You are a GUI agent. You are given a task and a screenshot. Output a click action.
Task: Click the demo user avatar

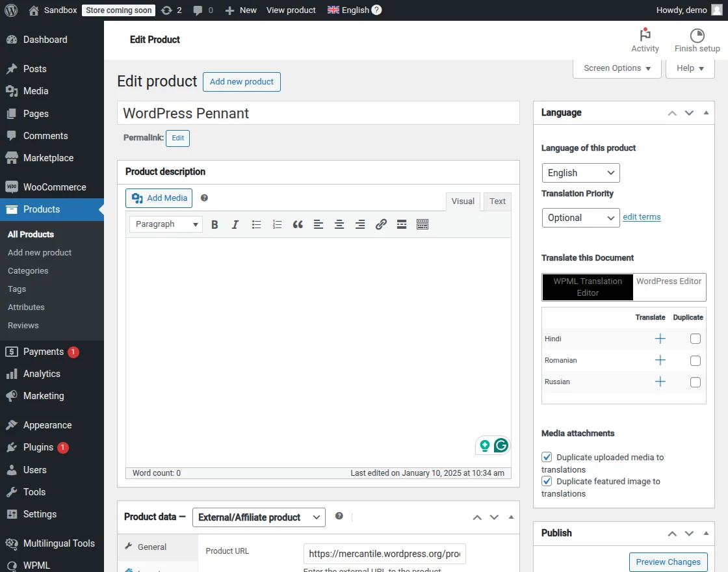coord(717,10)
